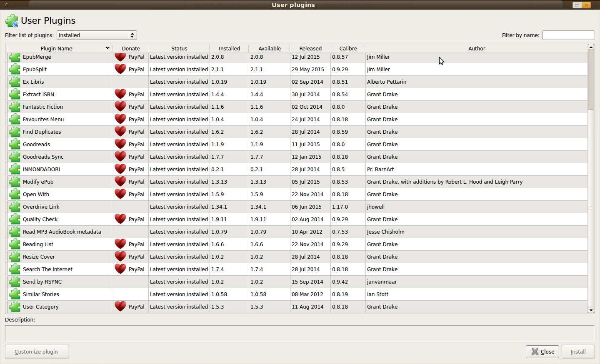Sort the list by Status column
Screen dimensions: 600x364
tap(179, 48)
